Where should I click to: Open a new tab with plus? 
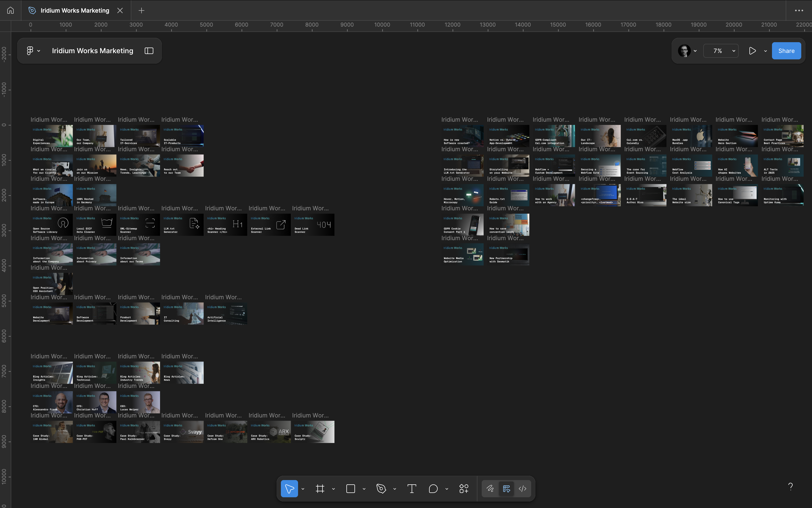(142, 10)
